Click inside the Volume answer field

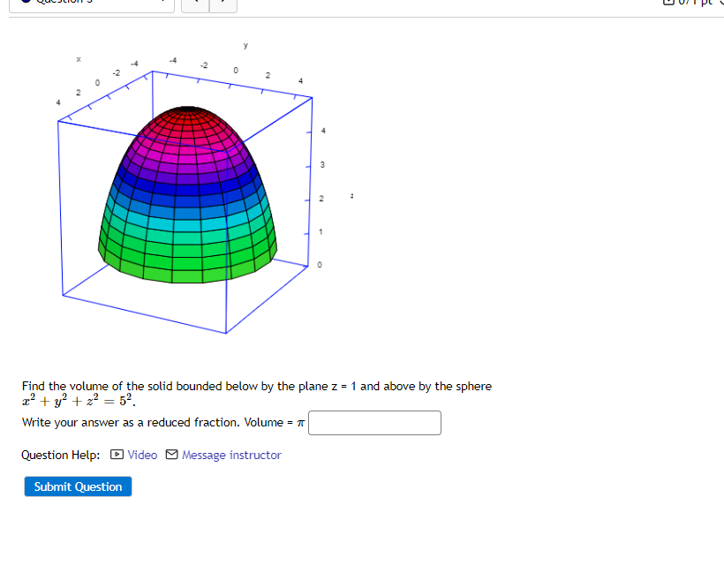pos(374,423)
